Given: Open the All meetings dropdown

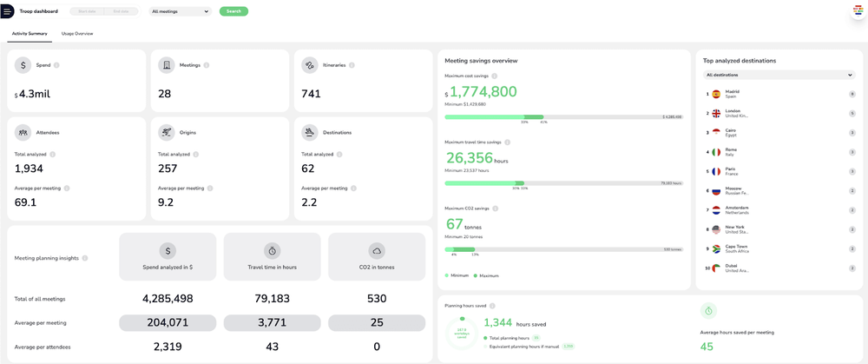Looking at the screenshot, I should pos(180,12).
